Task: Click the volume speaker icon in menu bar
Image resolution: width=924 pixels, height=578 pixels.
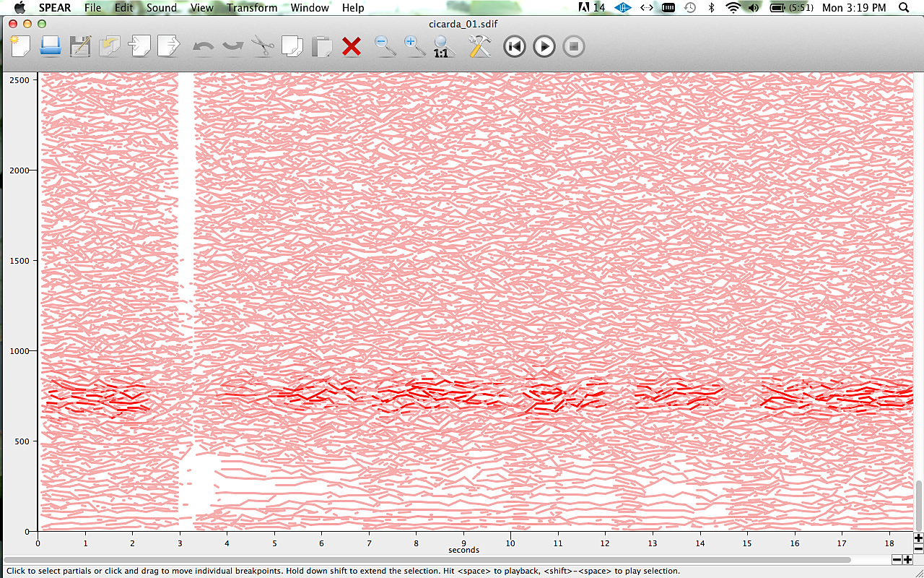Action: [x=754, y=8]
